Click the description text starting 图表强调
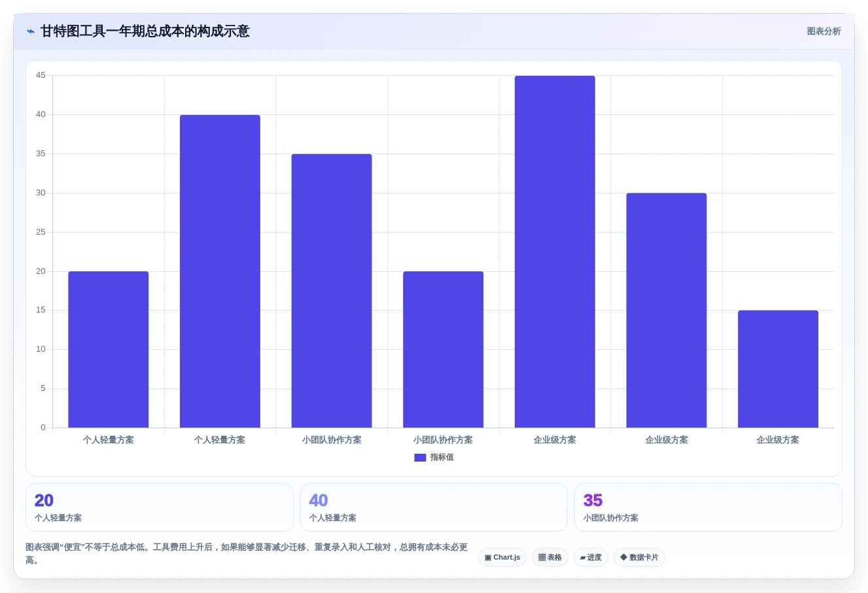Screen dimensions: 868x593 (247, 554)
